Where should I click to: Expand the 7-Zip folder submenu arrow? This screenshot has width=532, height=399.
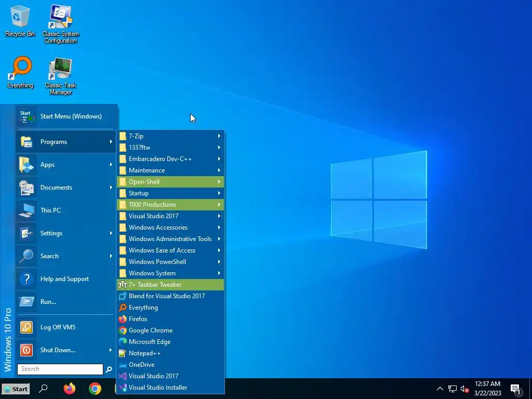(x=219, y=136)
